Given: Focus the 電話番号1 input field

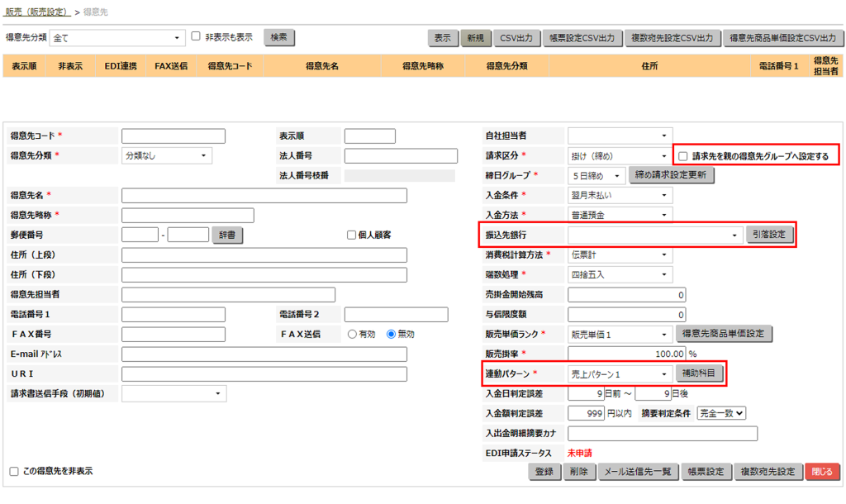Looking at the screenshot, I should click(173, 315).
